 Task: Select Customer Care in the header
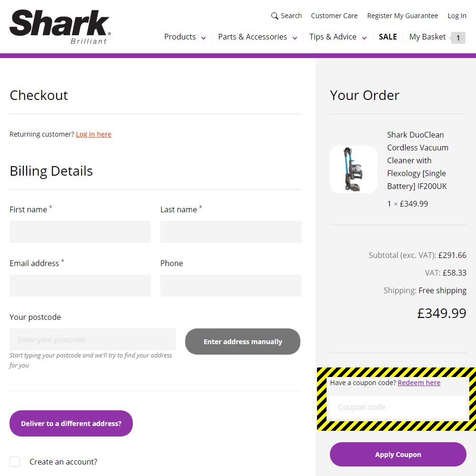334,16
